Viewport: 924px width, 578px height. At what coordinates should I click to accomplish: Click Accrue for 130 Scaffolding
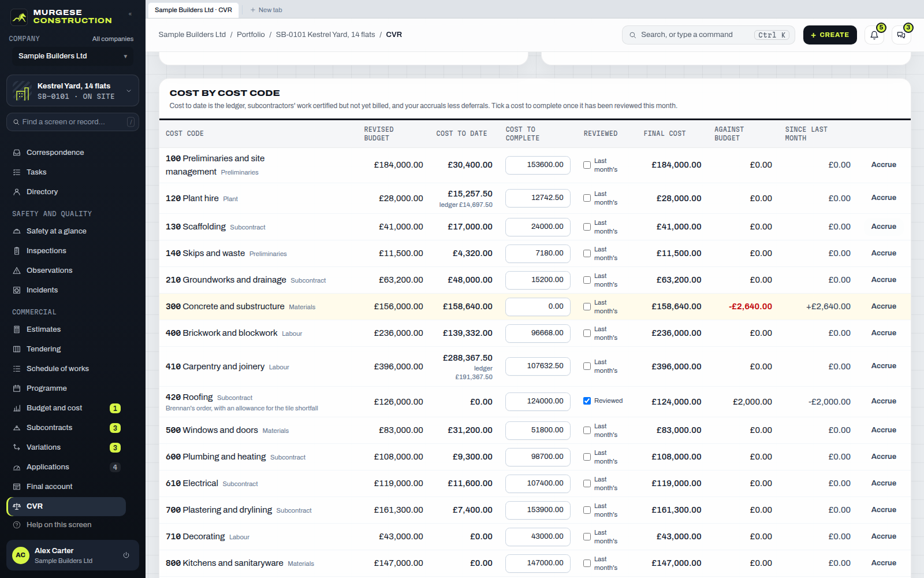[x=884, y=227]
